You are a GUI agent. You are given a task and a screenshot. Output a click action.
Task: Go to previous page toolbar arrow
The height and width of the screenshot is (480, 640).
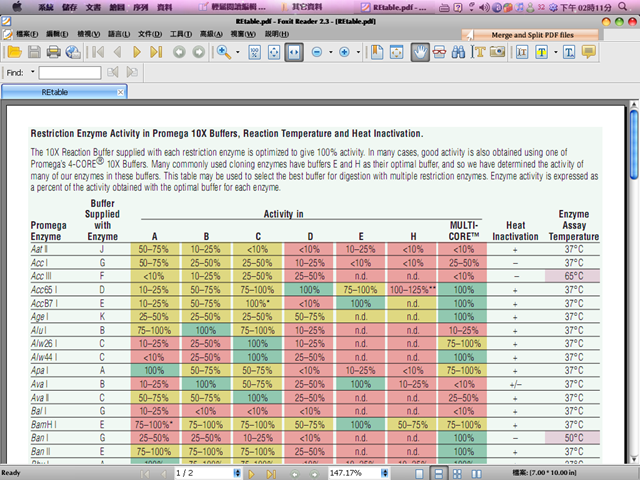(118, 52)
